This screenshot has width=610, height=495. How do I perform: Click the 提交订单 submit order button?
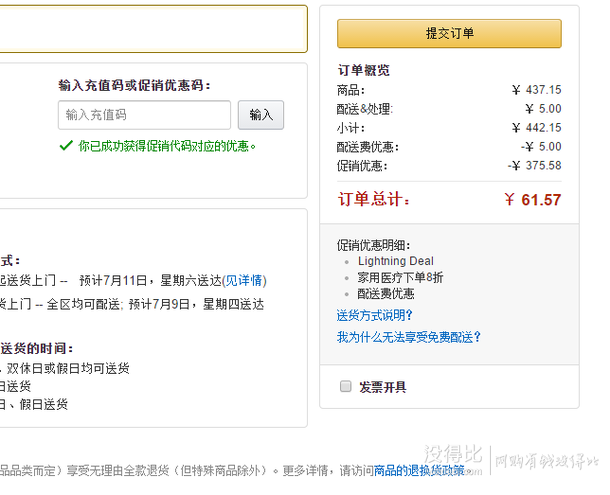[449, 33]
